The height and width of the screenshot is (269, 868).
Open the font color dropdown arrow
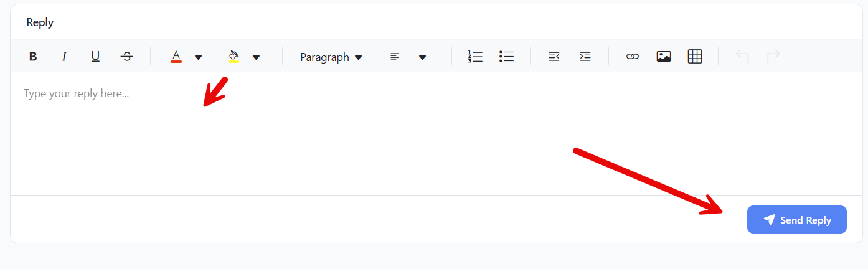click(199, 57)
